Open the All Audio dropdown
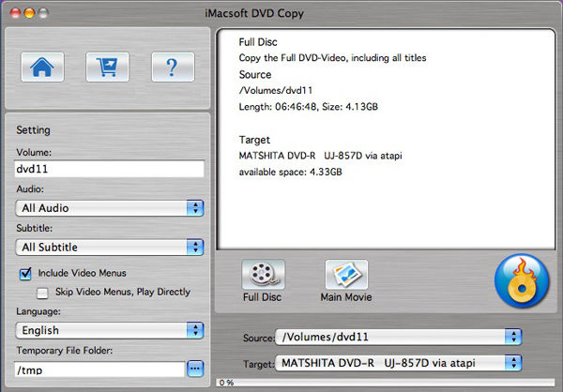The image size is (563, 392). 110,208
